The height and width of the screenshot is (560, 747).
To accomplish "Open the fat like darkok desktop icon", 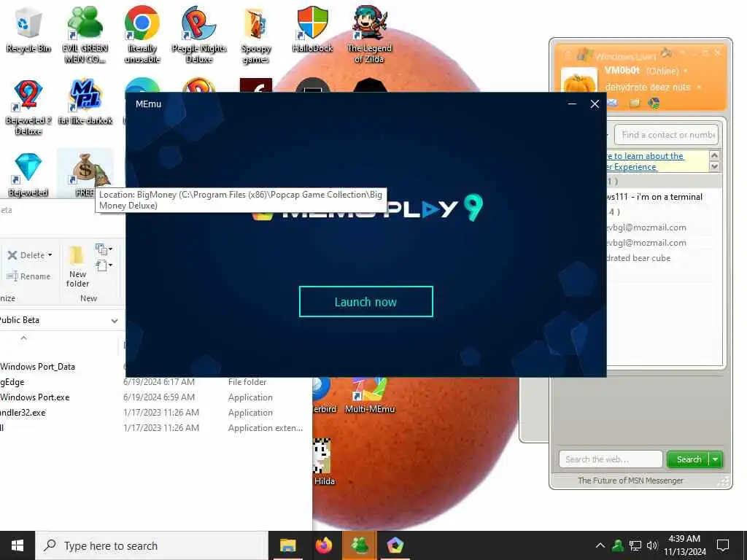I will pyautogui.click(x=85, y=102).
